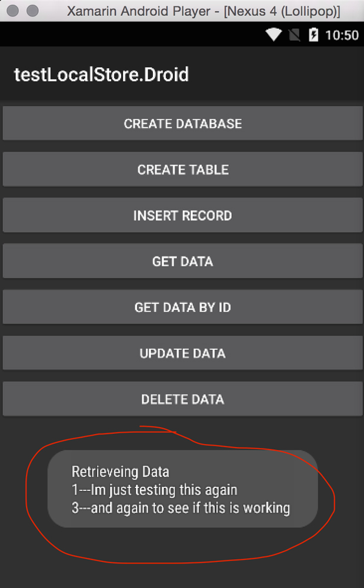Image resolution: width=364 pixels, height=588 pixels.
Task: Tap the charging battery status icon
Action: tap(313, 35)
